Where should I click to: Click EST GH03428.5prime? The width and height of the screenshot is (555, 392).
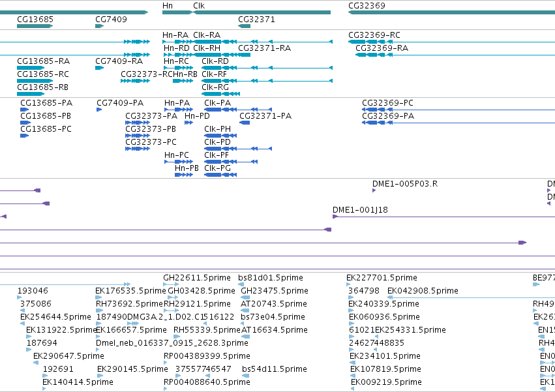(202, 291)
